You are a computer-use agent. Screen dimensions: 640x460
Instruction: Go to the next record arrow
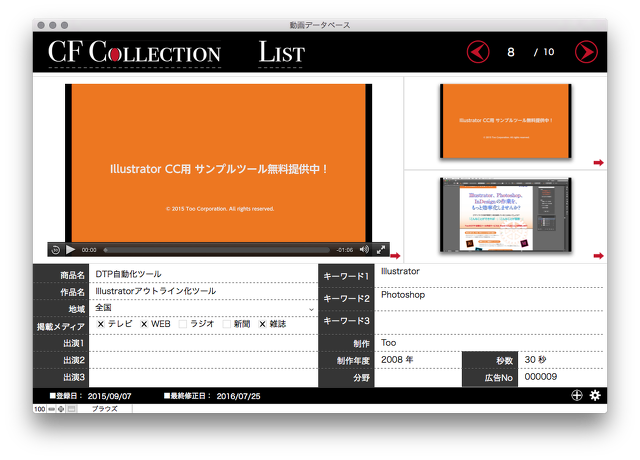586,52
